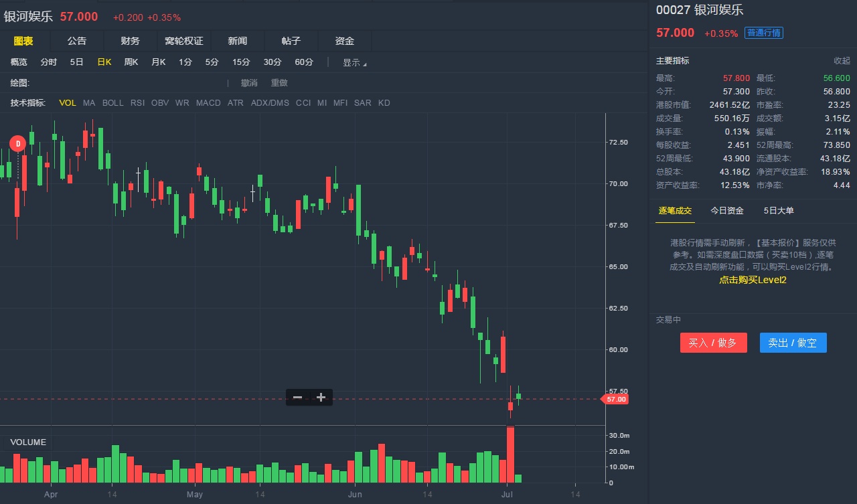Enable the RSI technical indicator
The image size is (857, 504).
click(137, 103)
